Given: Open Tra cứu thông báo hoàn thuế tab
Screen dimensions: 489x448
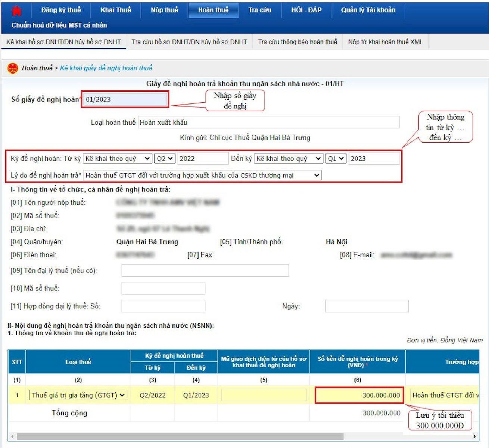Looking at the screenshot, I should [x=298, y=42].
